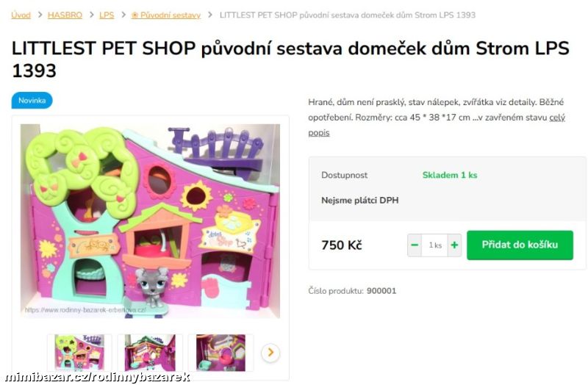Focus the 1 ks quantity field

click(434, 245)
